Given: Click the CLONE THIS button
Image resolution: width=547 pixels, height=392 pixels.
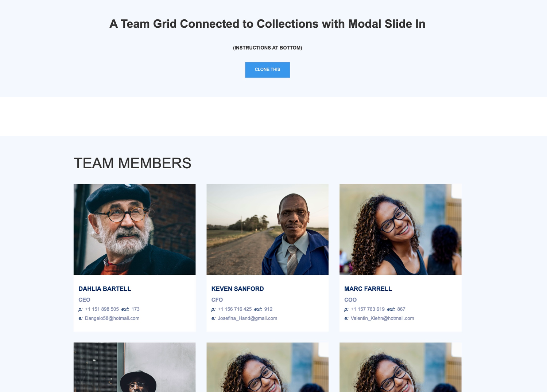Looking at the screenshot, I should click(x=267, y=70).
